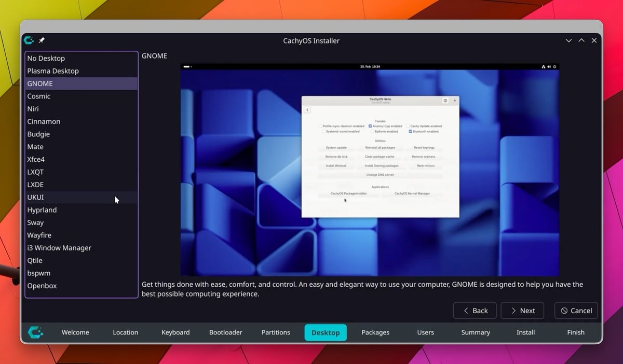Pick i3 Window Manager
623x364 pixels.
82,248
